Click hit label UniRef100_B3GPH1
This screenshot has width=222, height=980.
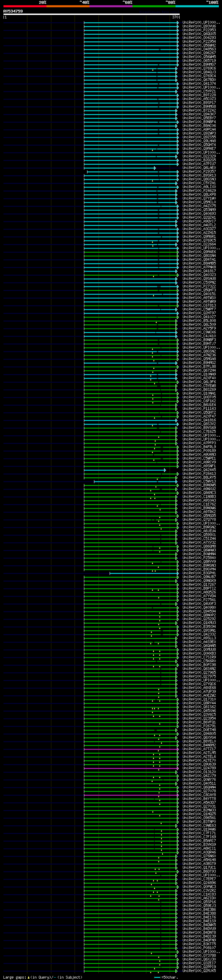(199, 573)
